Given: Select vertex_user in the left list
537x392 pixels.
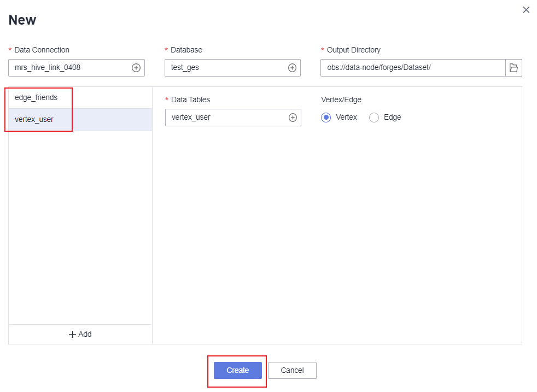Looking at the screenshot, I should coord(34,119).
